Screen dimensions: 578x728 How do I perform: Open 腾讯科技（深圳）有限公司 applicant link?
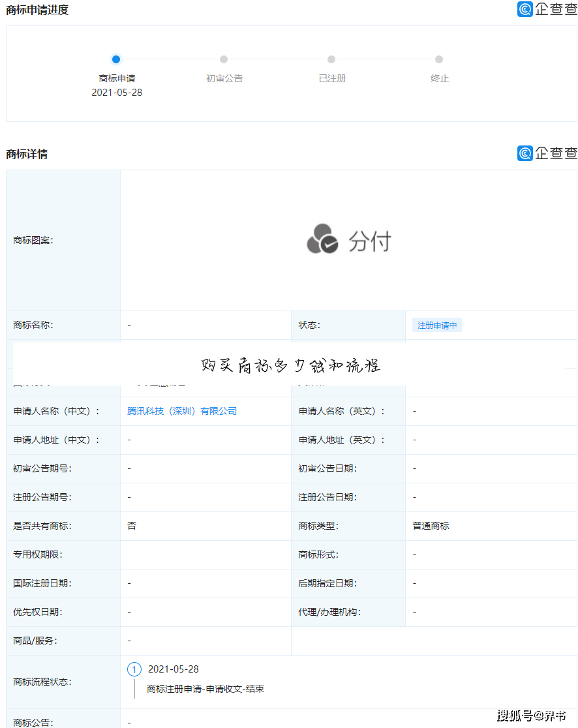pyautogui.click(x=182, y=412)
